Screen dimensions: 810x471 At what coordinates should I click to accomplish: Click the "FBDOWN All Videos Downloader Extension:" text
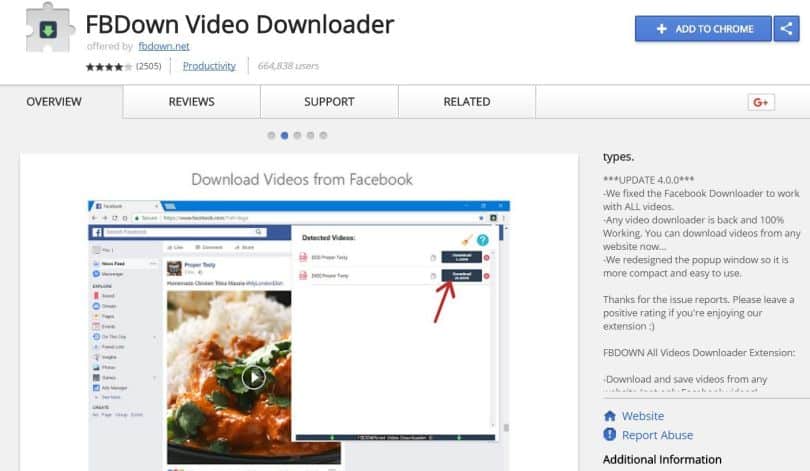pyautogui.click(x=699, y=353)
